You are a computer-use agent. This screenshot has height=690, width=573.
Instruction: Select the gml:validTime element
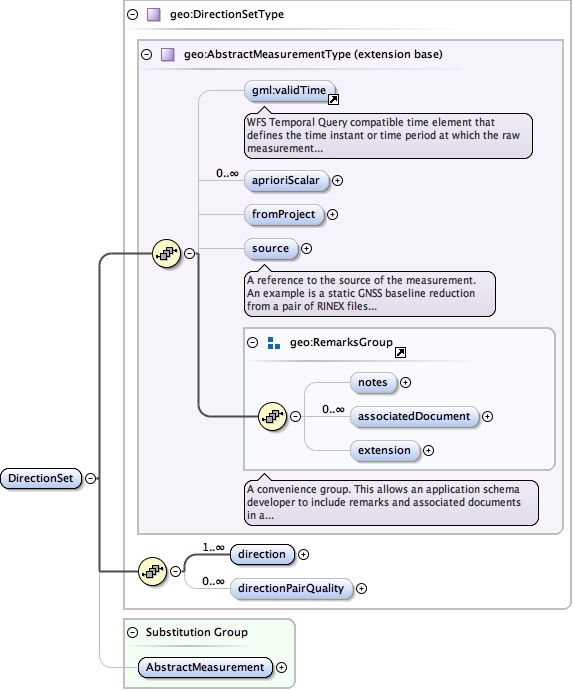click(289, 91)
